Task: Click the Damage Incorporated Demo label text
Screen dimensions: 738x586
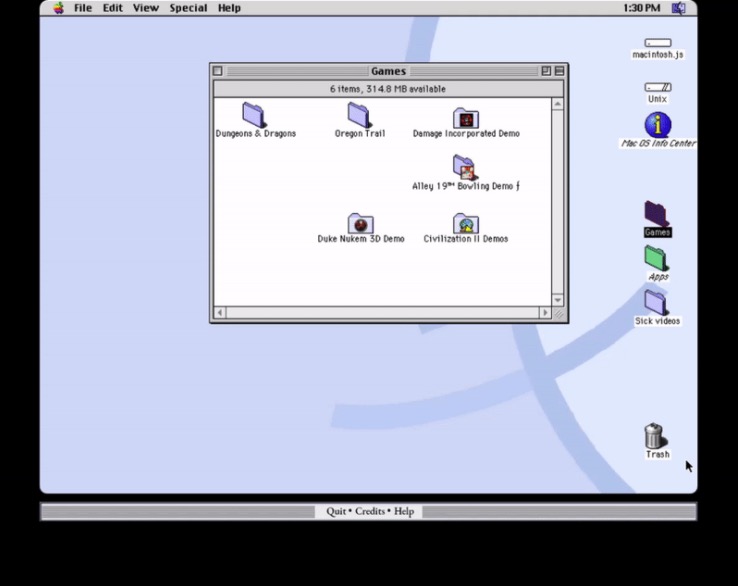Action: [x=466, y=134]
